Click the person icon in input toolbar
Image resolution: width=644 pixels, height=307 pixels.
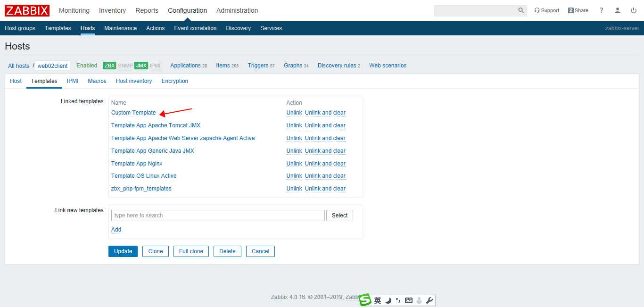[x=419, y=300]
